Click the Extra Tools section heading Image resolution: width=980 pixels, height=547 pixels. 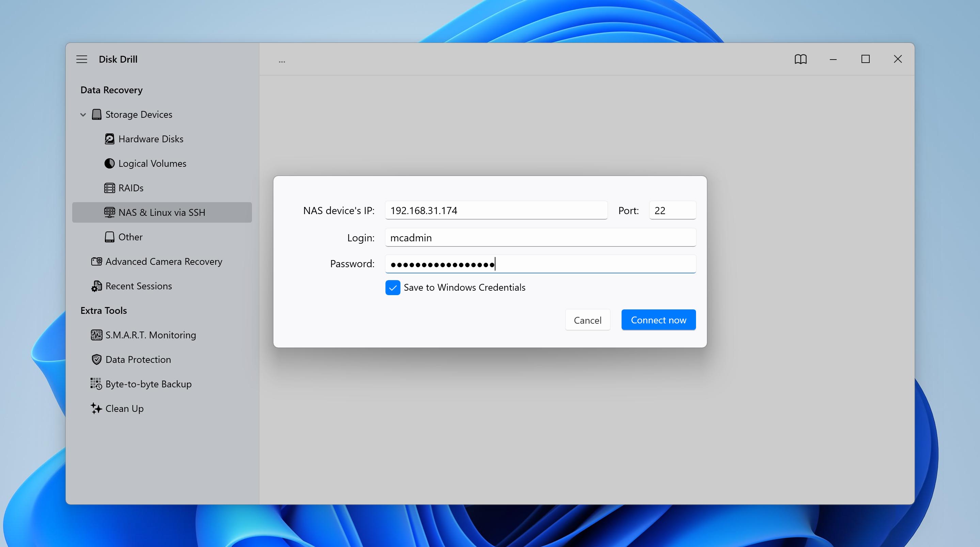tap(104, 311)
